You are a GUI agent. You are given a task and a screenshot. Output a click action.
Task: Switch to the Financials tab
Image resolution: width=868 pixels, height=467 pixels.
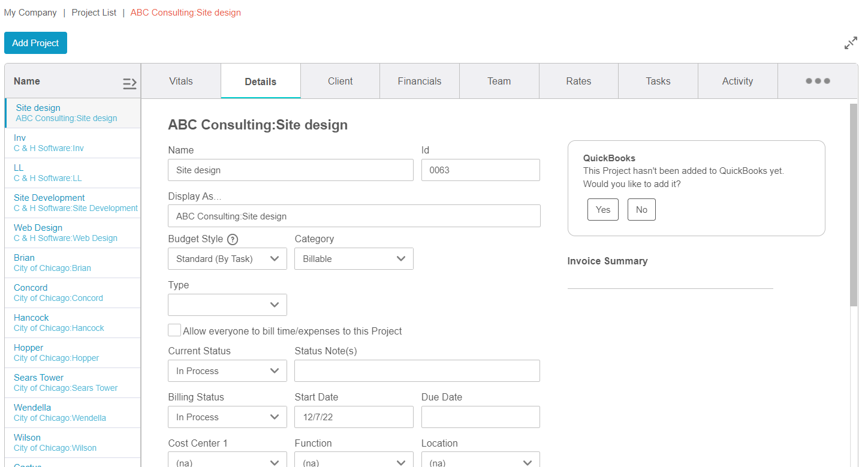coord(419,80)
